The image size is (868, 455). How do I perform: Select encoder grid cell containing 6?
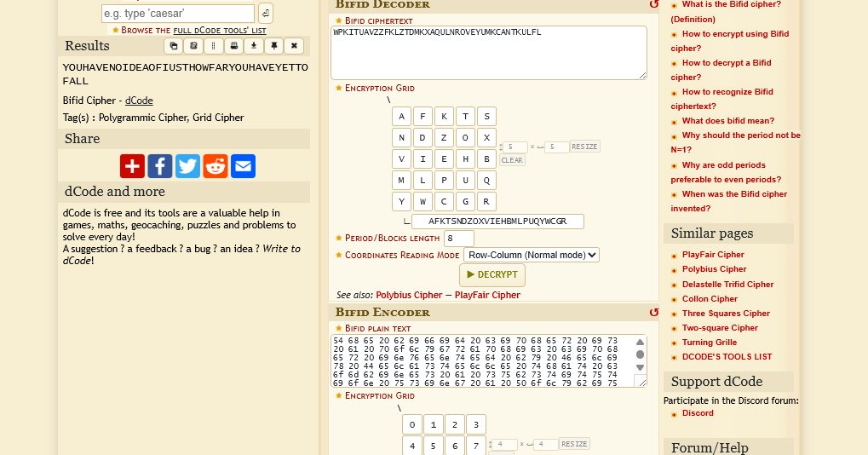pos(455,446)
